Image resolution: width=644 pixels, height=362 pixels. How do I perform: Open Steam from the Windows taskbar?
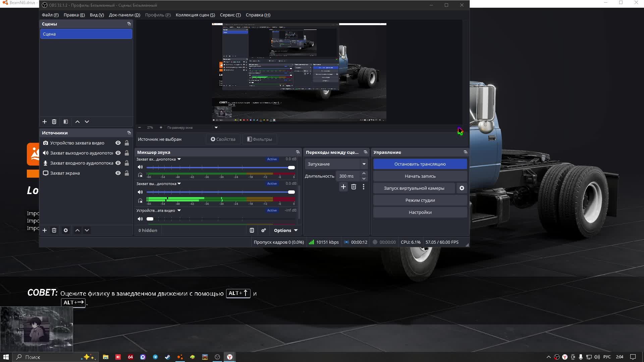(168, 357)
